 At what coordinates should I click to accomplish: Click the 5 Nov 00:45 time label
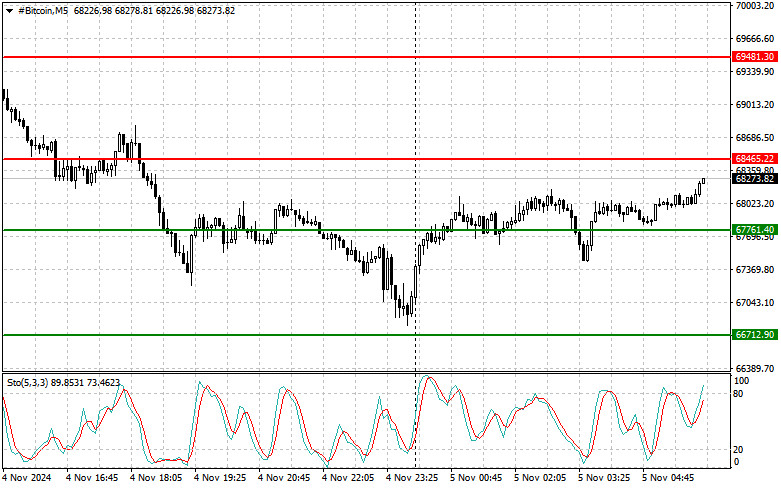476,479
